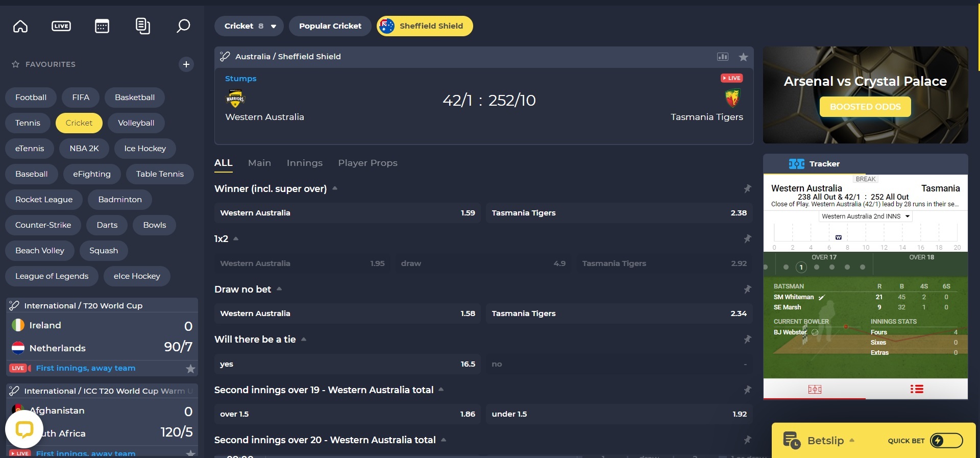Pin the over 20 Western Australia total market
The image size is (980, 458).
point(747,440)
